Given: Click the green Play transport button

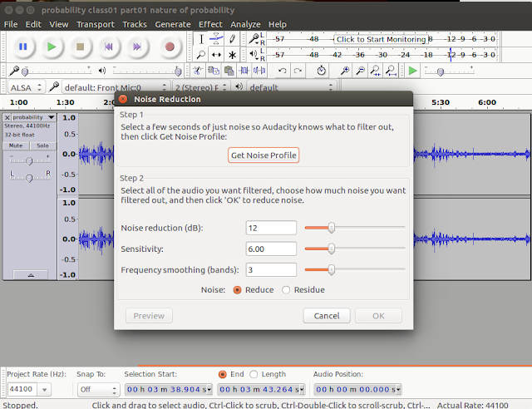Looking at the screenshot, I should click(52, 47).
